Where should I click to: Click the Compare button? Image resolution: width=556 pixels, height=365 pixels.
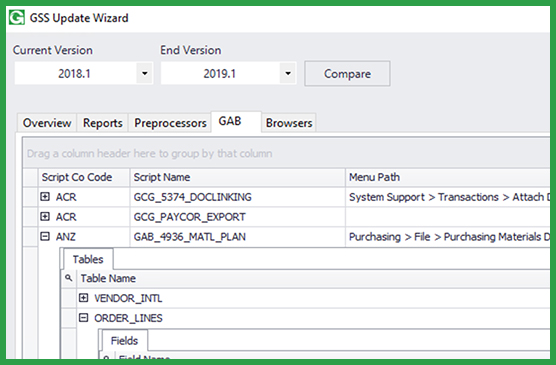[x=347, y=73]
